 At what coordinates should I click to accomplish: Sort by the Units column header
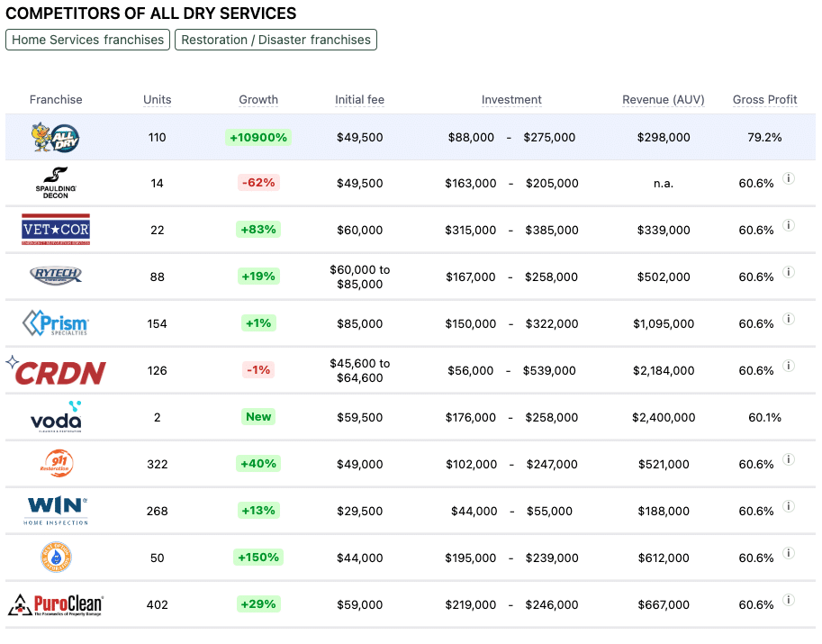(158, 100)
